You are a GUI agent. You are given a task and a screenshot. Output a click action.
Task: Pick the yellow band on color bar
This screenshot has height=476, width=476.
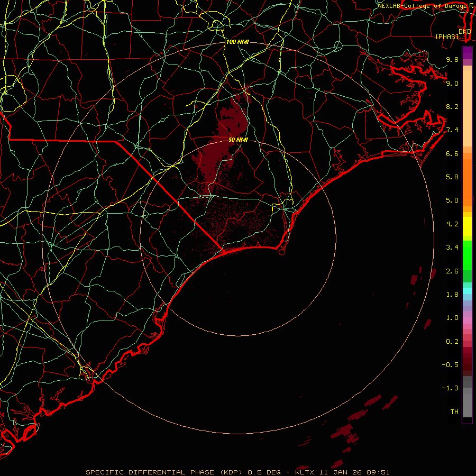point(467,226)
